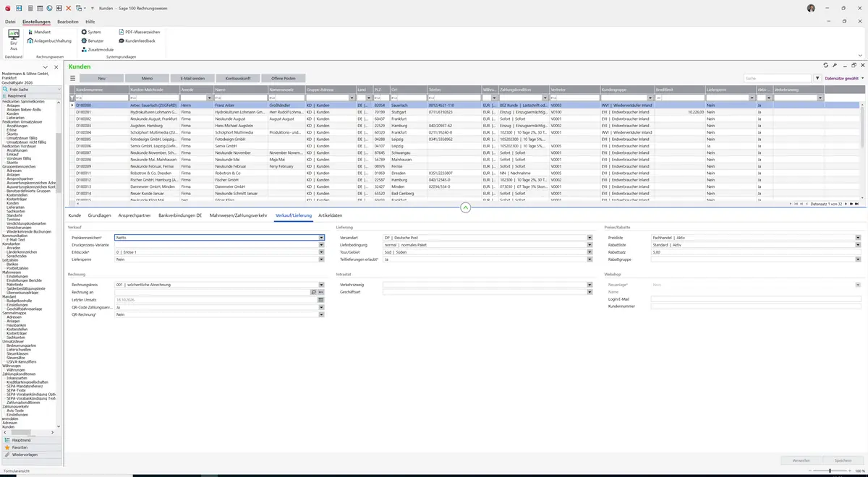Collapse sidebar with the chevron down icon
Viewport: 868px width, 477px height.
click(46, 67)
